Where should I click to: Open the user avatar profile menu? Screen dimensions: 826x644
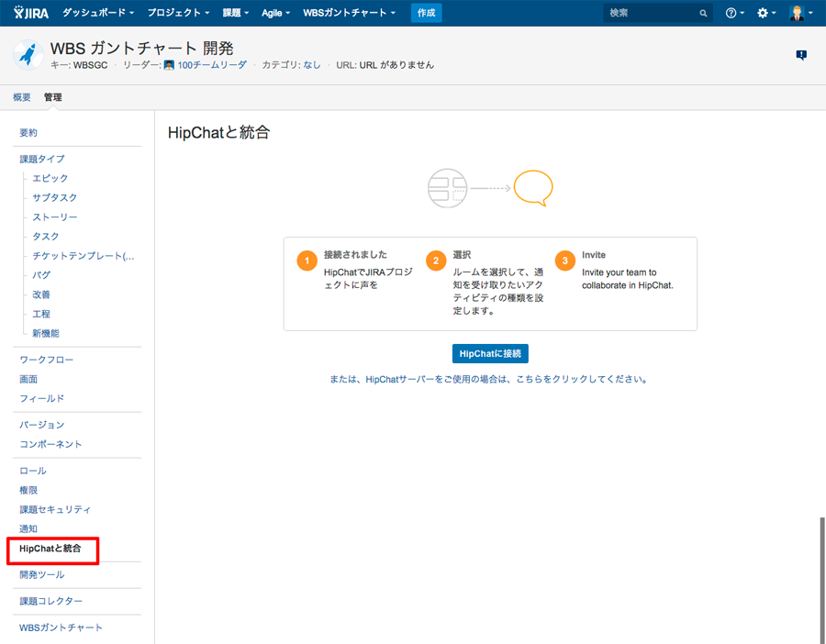(800, 13)
